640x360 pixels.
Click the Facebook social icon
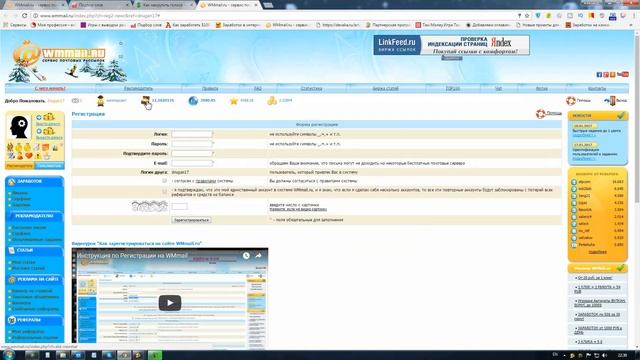coord(599,75)
